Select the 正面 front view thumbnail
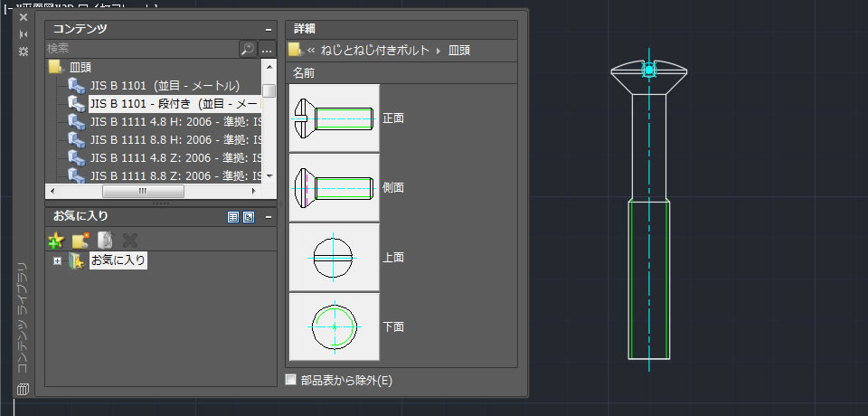Viewport: 868px width, 416px height. pos(335,118)
